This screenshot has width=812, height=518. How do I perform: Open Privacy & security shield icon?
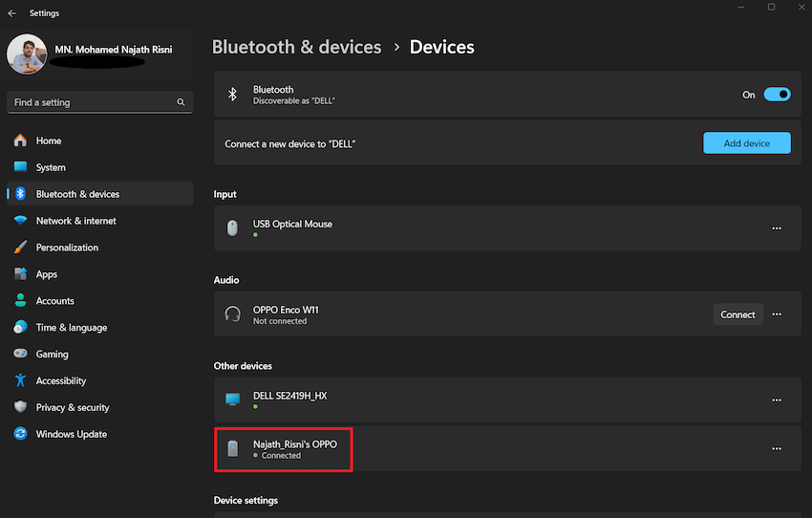[x=20, y=407]
